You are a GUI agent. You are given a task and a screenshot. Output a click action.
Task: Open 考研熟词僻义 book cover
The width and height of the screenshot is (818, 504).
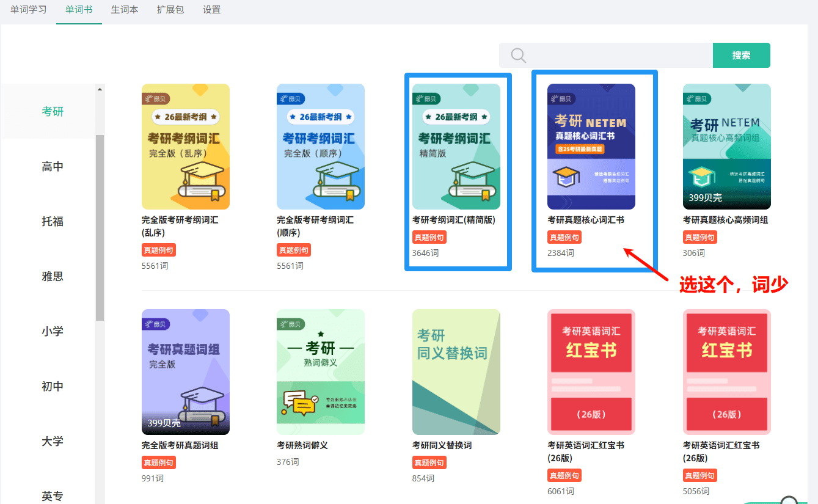tap(321, 372)
